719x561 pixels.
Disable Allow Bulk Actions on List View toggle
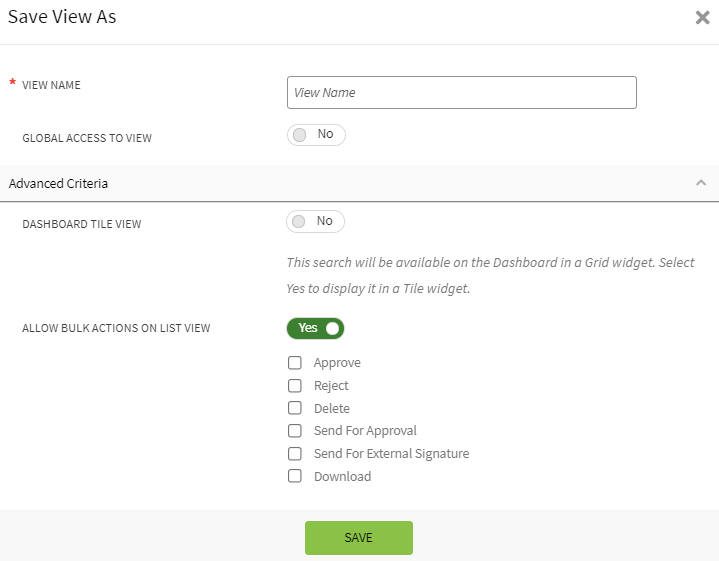(315, 328)
